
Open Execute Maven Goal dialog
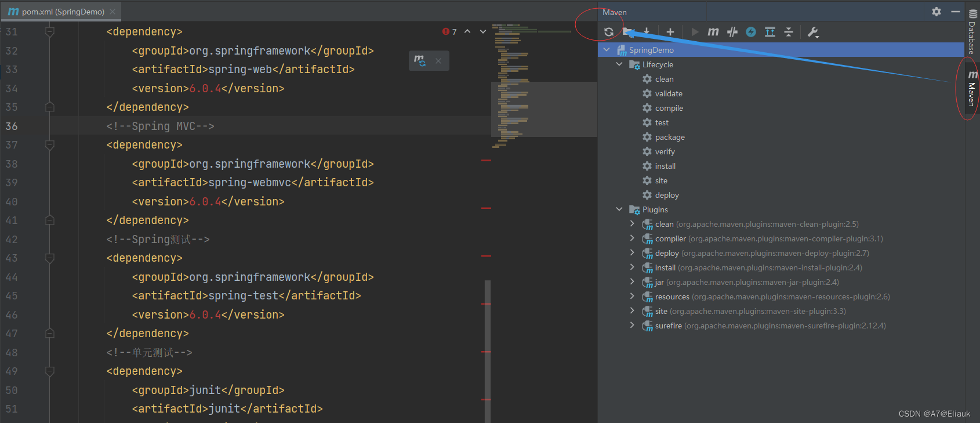pos(713,32)
